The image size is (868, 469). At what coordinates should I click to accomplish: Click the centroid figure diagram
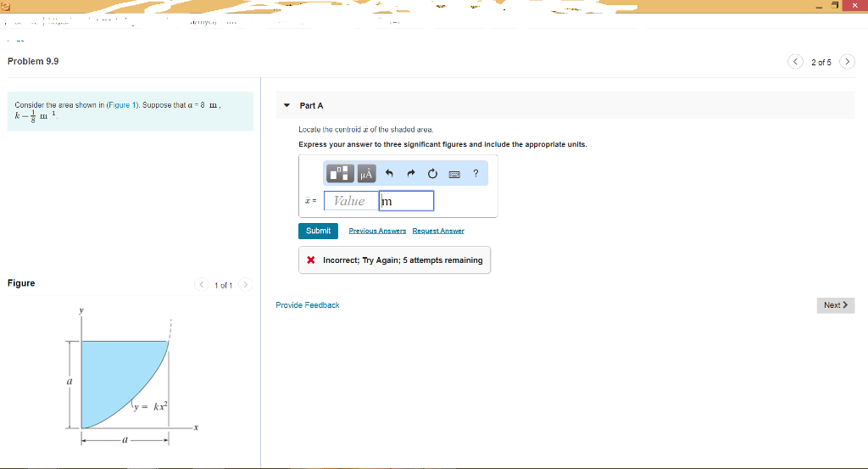(131, 377)
